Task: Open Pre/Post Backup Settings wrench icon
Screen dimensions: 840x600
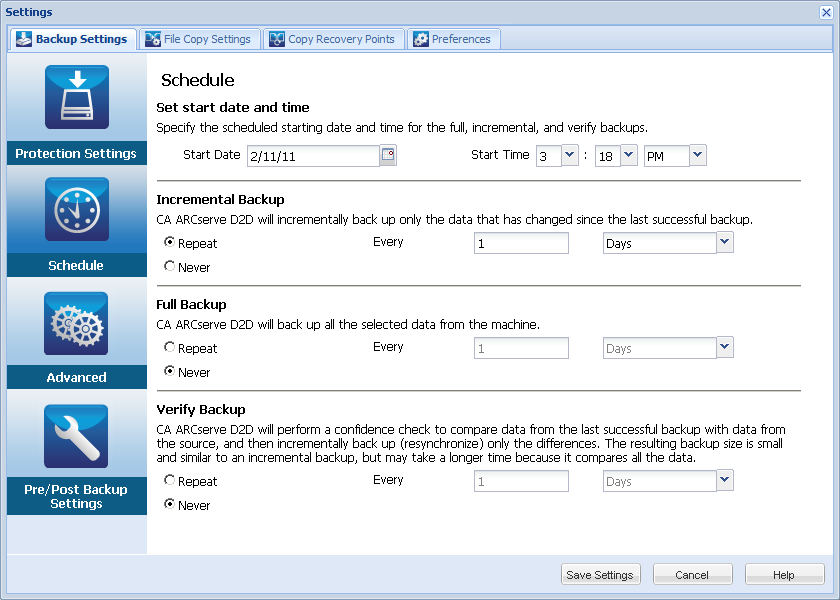Action: tap(76, 436)
